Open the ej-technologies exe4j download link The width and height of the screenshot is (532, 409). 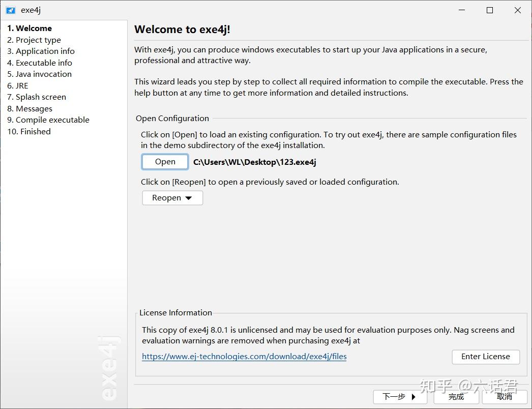[x=244, y=357]
